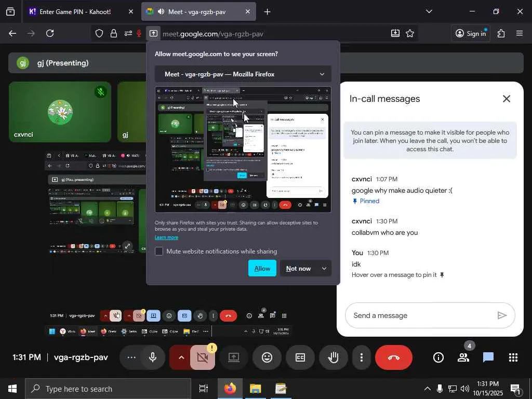The width and height of the screenshot is (532, 399).
Task: Open the notification center with 1 alert
Action: point(515,390)
